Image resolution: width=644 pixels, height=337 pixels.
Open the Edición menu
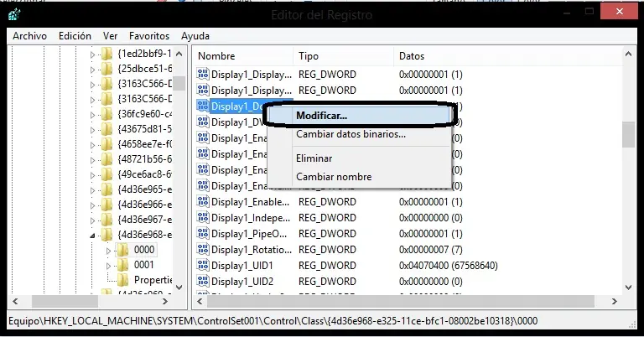(x=75, y=36)
